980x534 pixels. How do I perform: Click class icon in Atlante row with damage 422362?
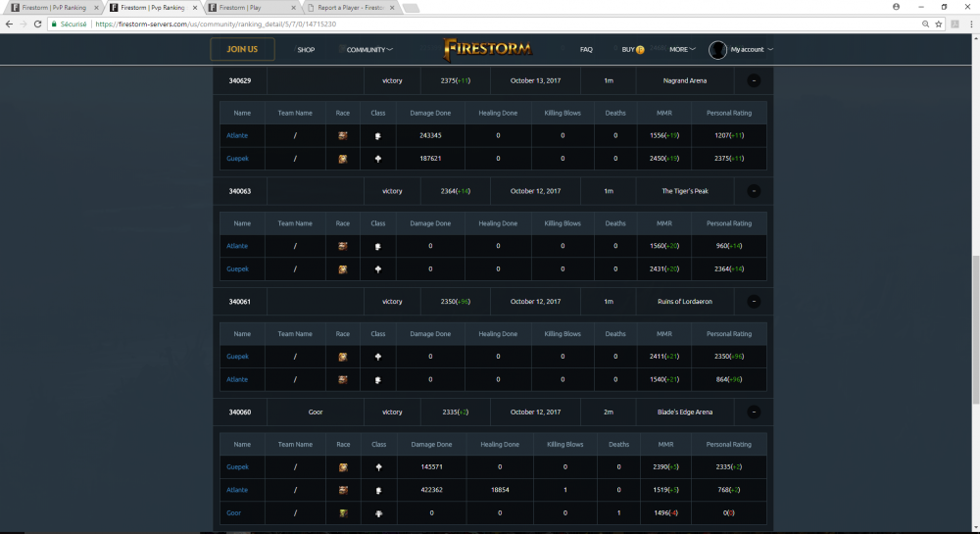[378, 490]
